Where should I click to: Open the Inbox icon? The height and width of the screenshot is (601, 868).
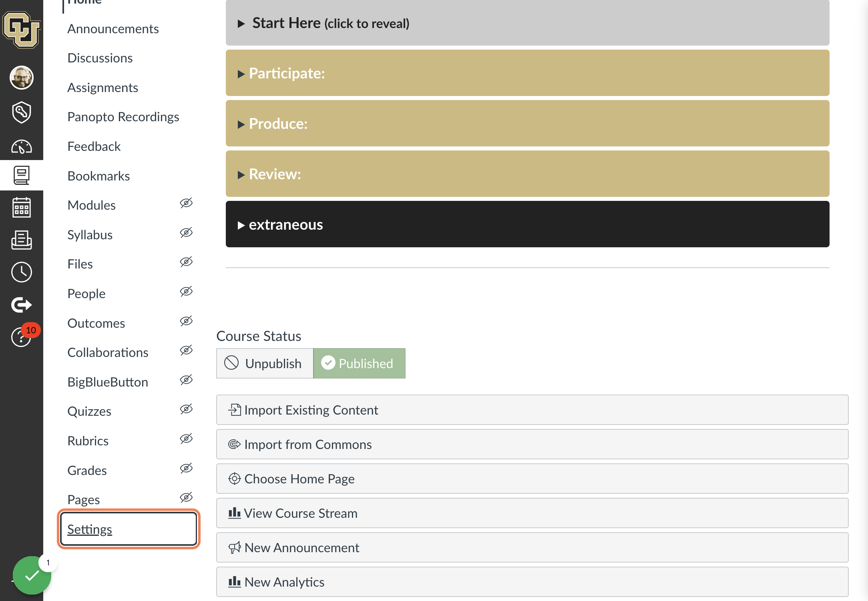21,240
